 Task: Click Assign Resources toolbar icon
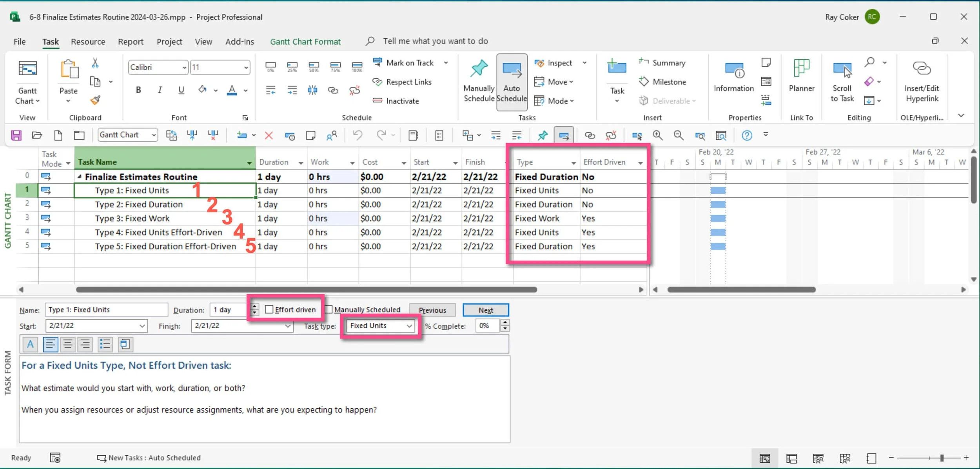click(331, 135)
